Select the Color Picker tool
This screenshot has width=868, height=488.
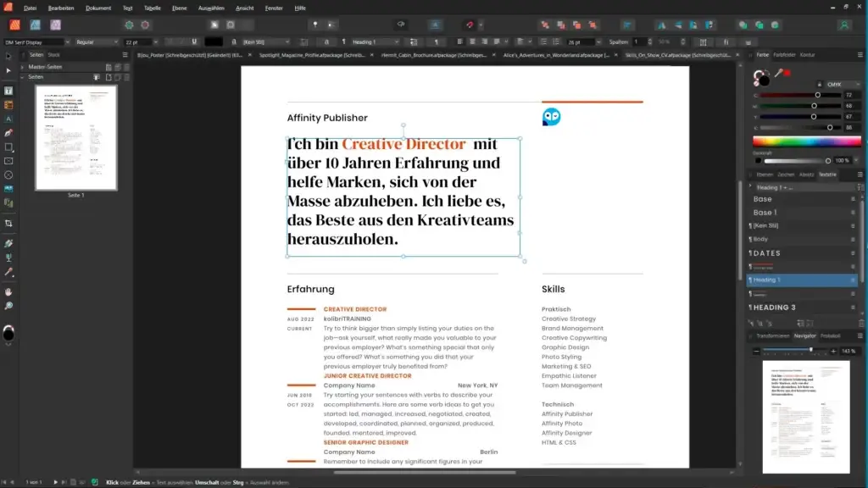(x=8, y=272)
